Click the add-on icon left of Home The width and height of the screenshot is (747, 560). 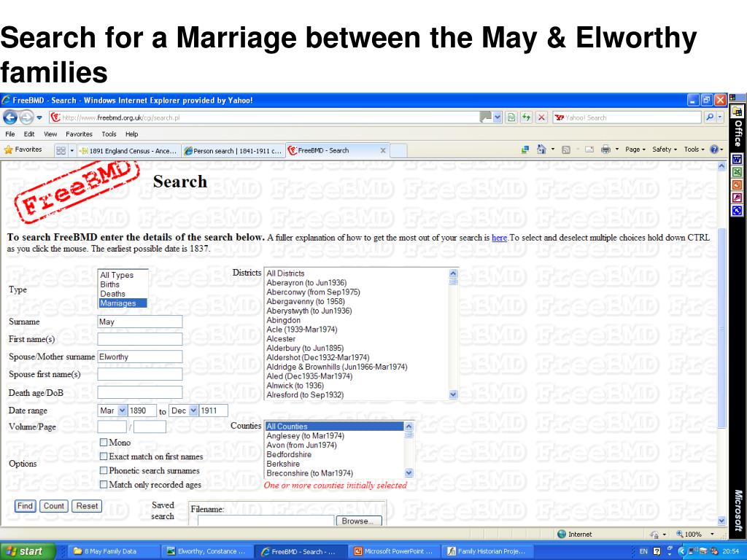point(525,149)
